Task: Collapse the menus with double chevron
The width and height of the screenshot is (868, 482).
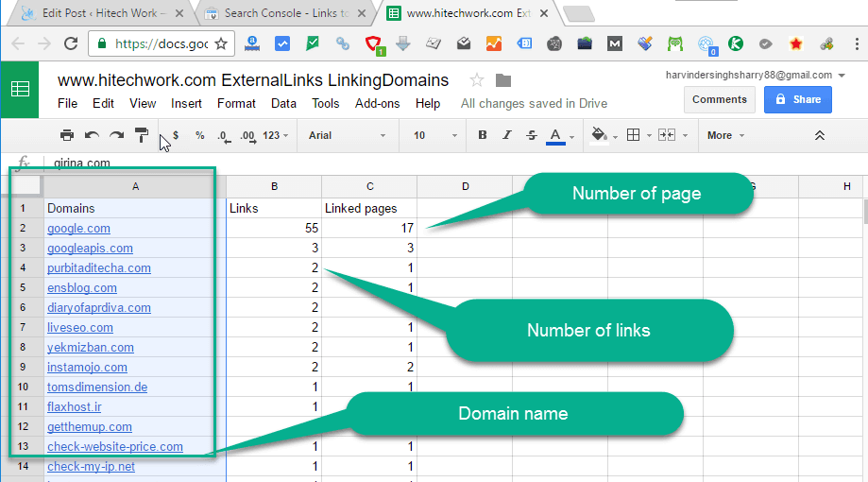Action: (x=819, y=135)
